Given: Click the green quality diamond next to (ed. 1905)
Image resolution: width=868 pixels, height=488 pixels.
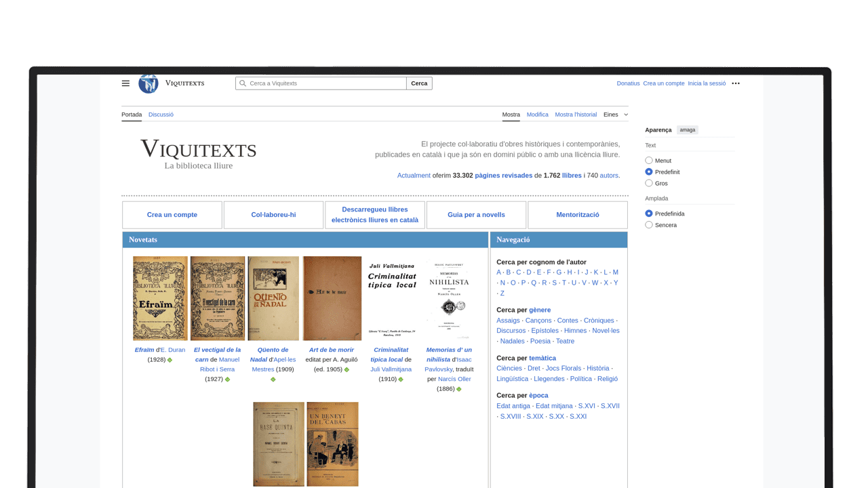Looking at the screenshot, I should tap(347, 370).
